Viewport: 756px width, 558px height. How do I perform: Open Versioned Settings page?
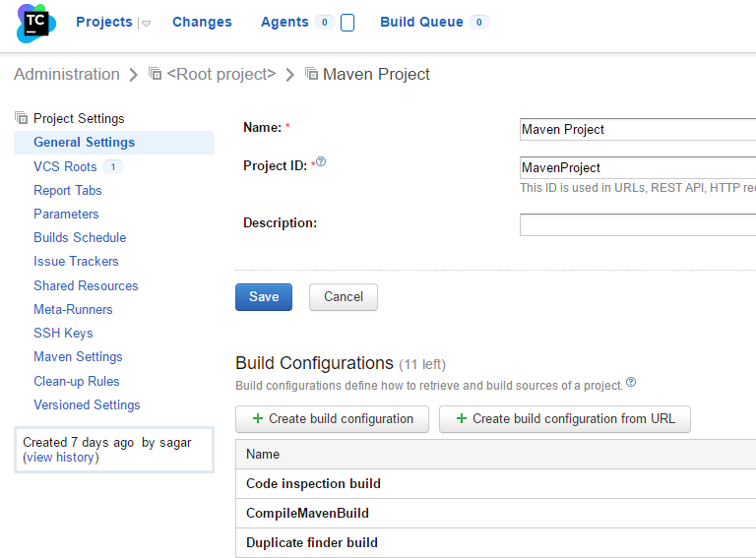tap(87, 404)
